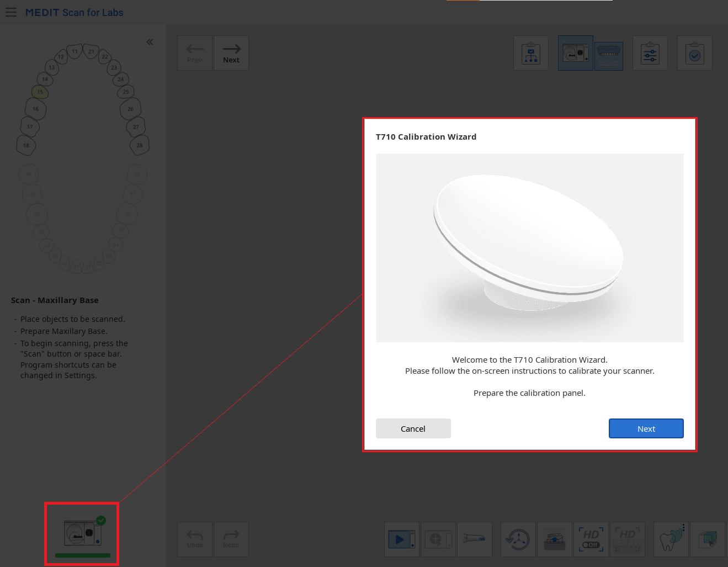Collapse the left tooth chart panel
The height and width of the screenshot is (567, 728).
tap(150, 42)
